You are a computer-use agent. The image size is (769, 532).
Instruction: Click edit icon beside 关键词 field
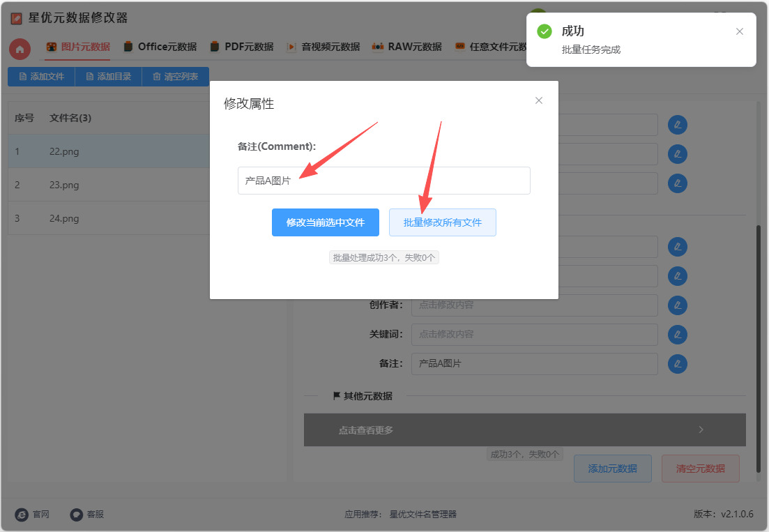point(677,335)
